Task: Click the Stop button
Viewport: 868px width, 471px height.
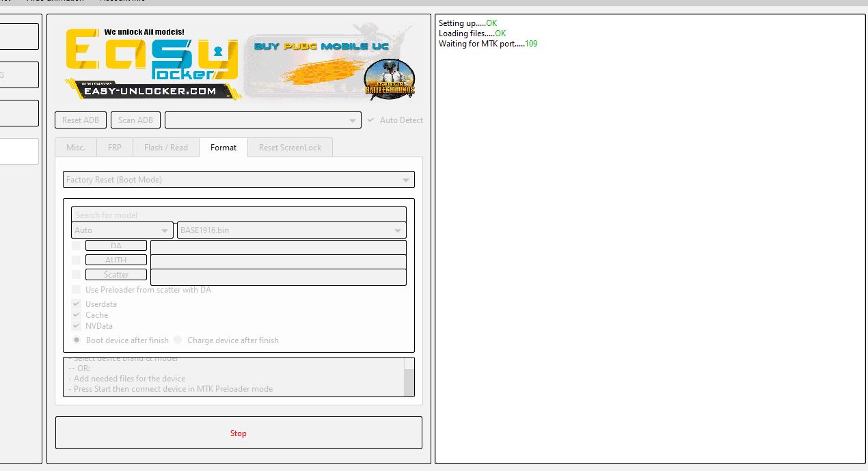Action: click(239, 433)
